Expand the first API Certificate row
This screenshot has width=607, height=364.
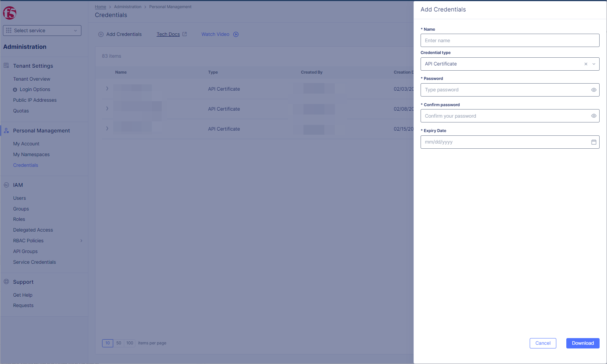pos(107,88)
